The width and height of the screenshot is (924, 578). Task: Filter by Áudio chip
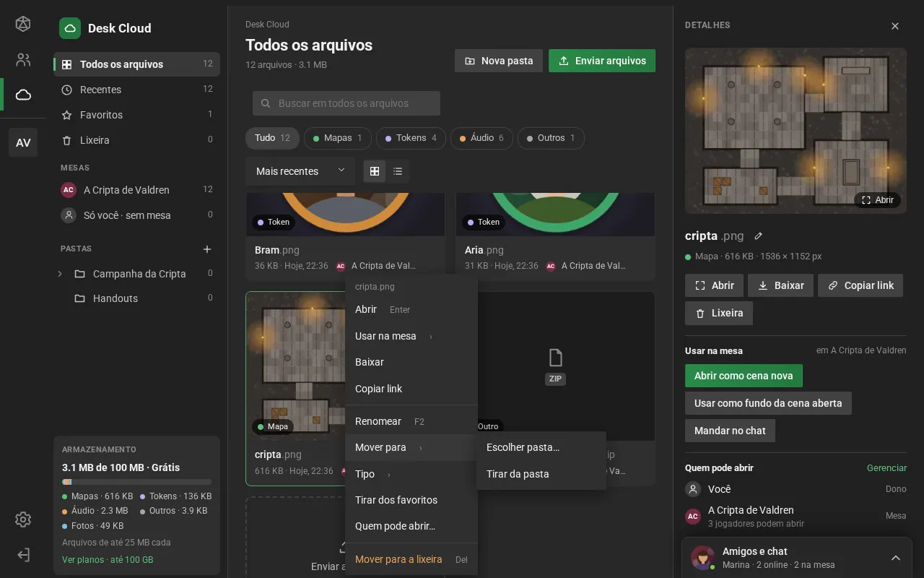[x=482, y=138]
